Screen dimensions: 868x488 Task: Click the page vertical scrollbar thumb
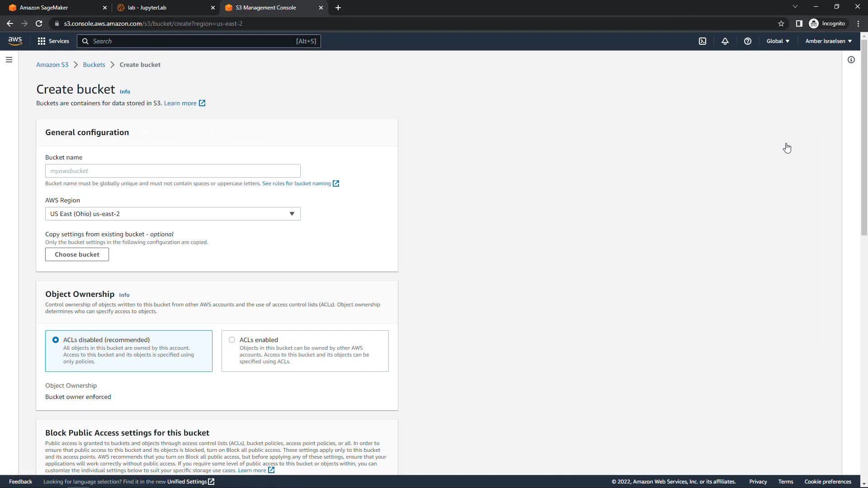click(863, 136)
